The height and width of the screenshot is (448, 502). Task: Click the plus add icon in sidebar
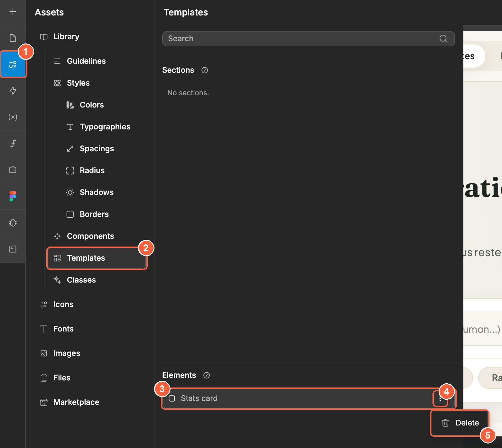coord(13,12)
